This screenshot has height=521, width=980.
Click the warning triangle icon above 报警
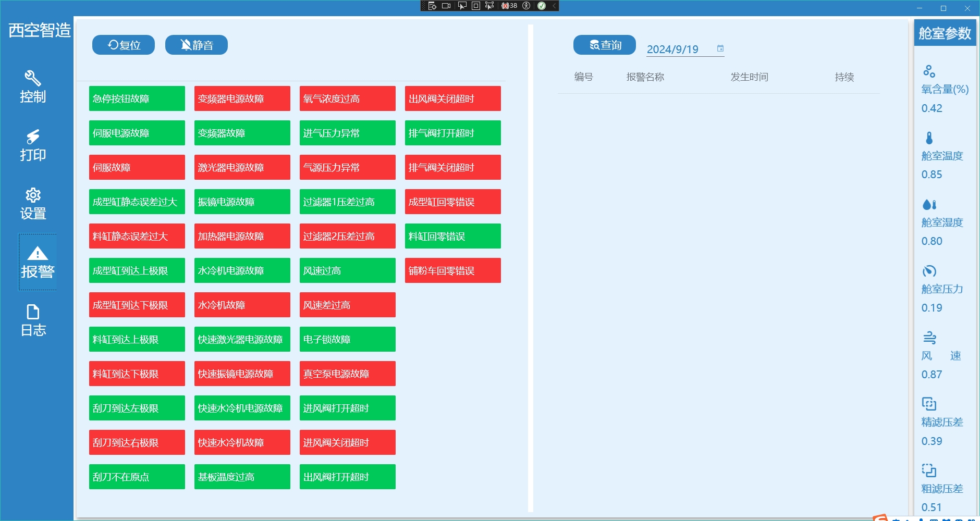pyautogui.click(x=38, y=253)
